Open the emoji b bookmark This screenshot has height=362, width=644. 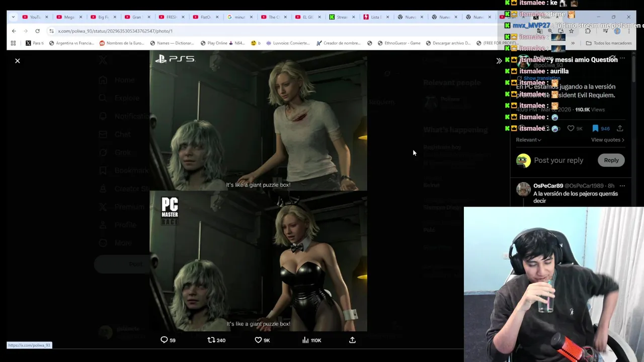(256, 43)
